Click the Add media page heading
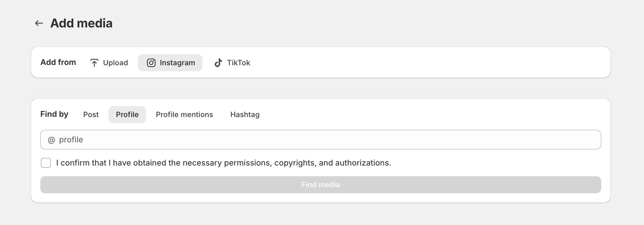644x225 pixels. [x=81, y=23]
